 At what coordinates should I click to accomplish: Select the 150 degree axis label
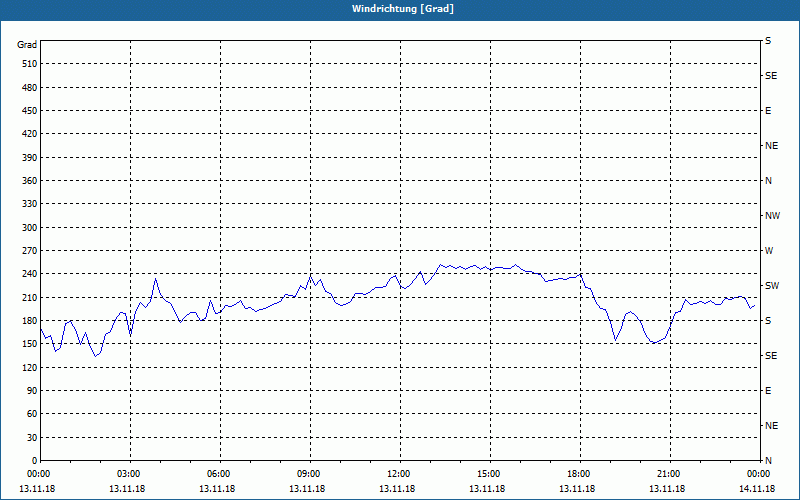[30, 344]
